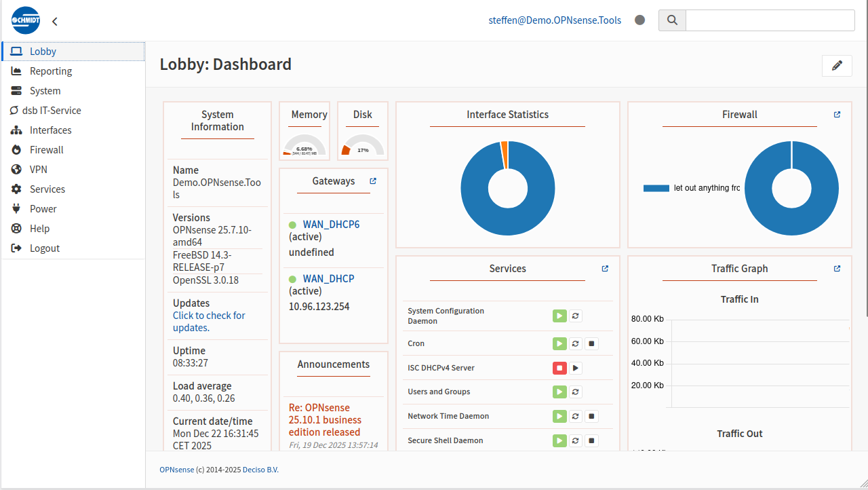
Task: Open the Gateways widget external link icon
Action: click(x=373, y=181)
